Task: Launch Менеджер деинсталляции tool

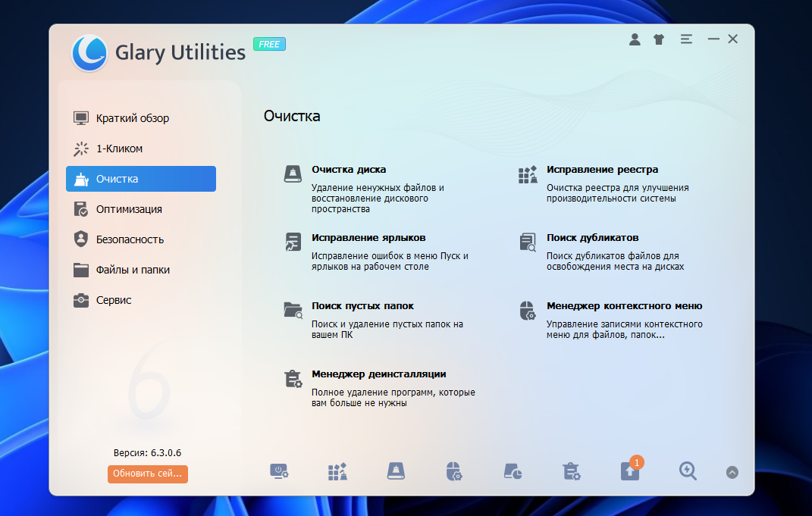Action: point(378,374)
